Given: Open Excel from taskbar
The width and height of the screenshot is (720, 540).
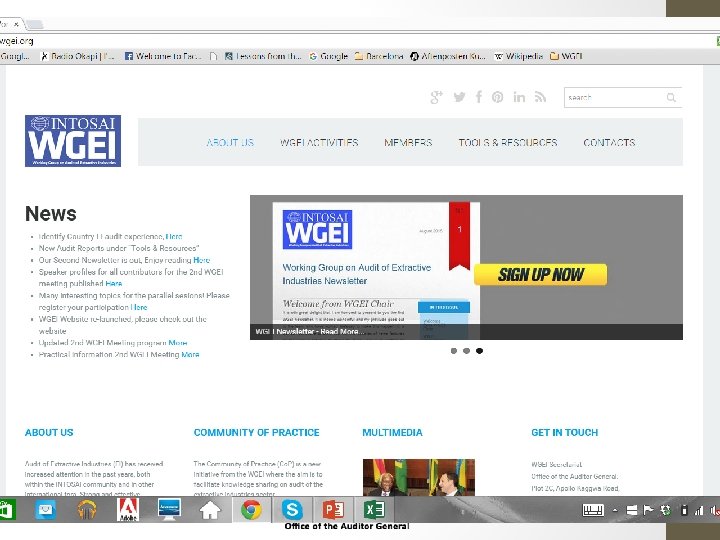Looking at the screenshot, I should 375,510.
